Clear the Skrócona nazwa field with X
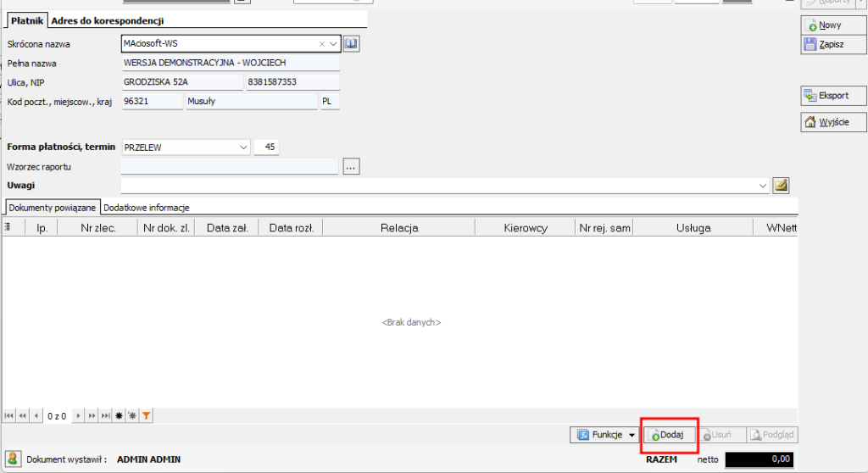The image size is (868, 473). tap(322, 43)
